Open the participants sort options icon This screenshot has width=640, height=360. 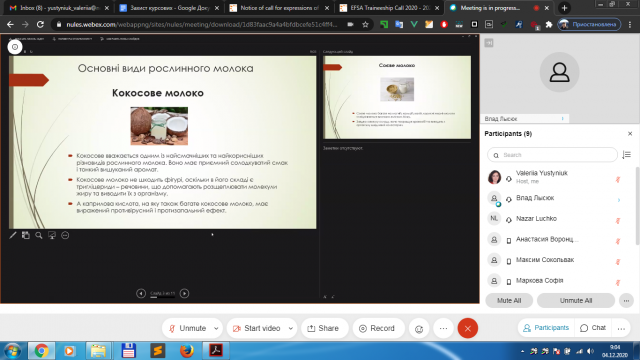coord(627,155)
